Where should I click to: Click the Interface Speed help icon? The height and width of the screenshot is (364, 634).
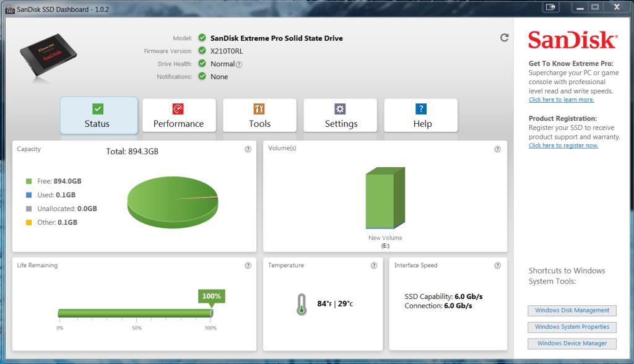click(497, 266)
